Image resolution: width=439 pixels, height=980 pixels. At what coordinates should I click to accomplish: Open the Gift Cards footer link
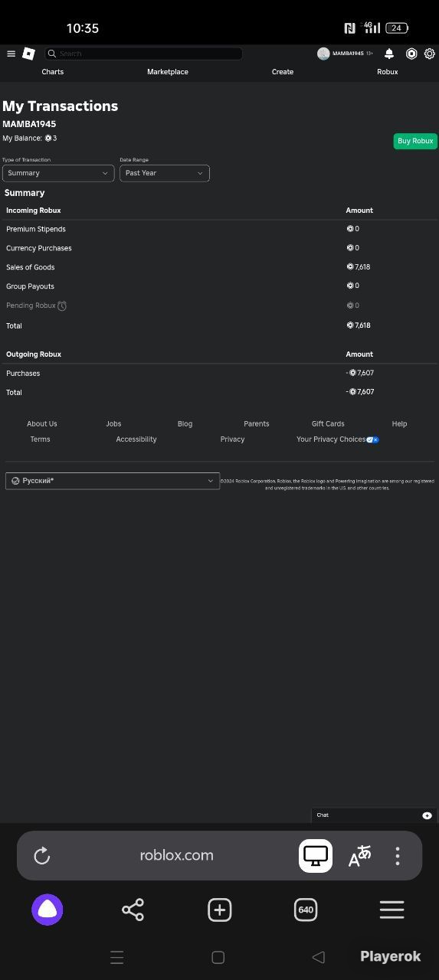(x=328, y=424)
